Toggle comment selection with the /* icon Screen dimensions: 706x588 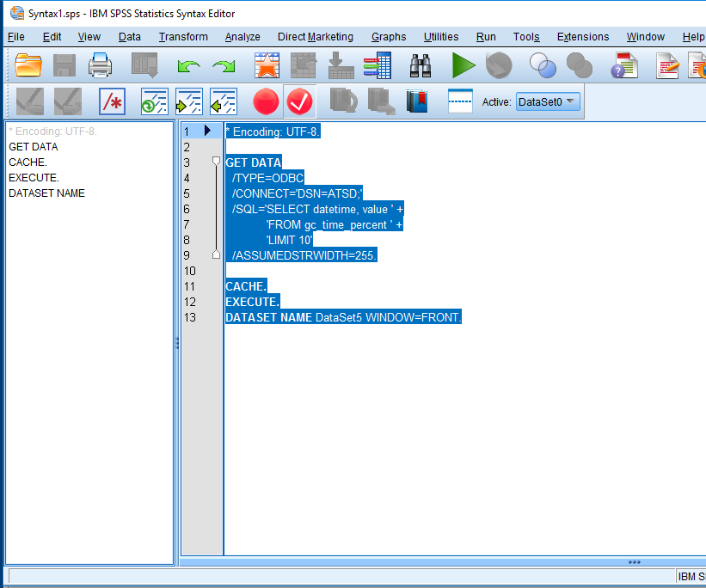[112, 101]
